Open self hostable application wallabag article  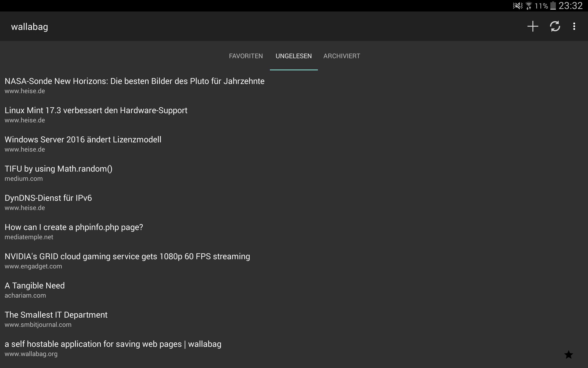pos(294,348)
